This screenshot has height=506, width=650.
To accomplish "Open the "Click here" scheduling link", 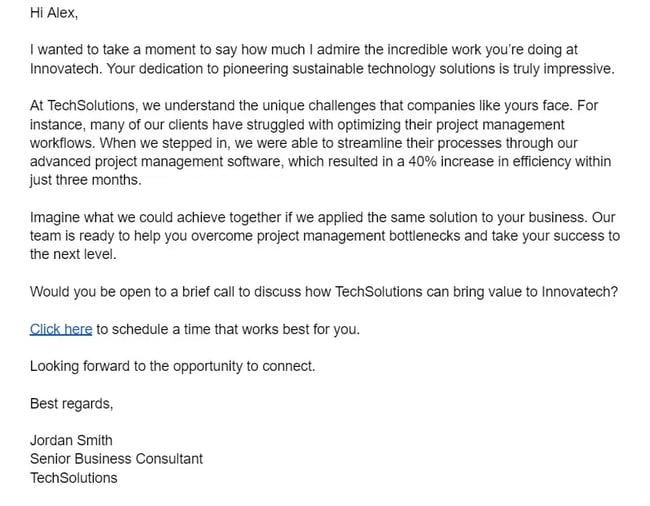I will (x=61, y=329).
